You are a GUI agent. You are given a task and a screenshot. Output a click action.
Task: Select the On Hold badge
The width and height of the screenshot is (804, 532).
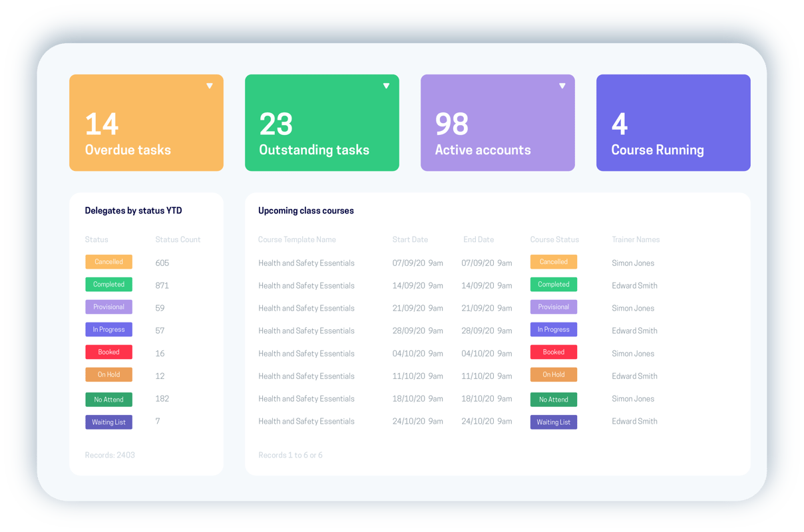pyautogui.click(x=108, y=374)
